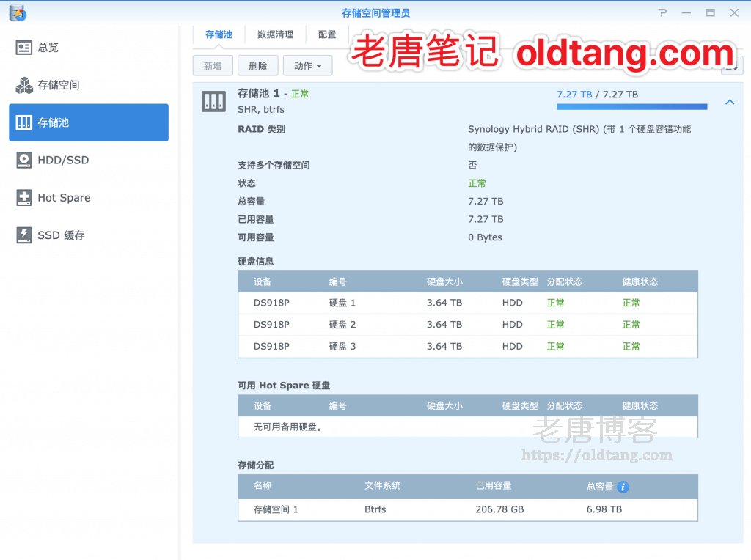Click the SHR, btrfs subtitle
Screen dimensions: 751x560
[x=261, y=110]
